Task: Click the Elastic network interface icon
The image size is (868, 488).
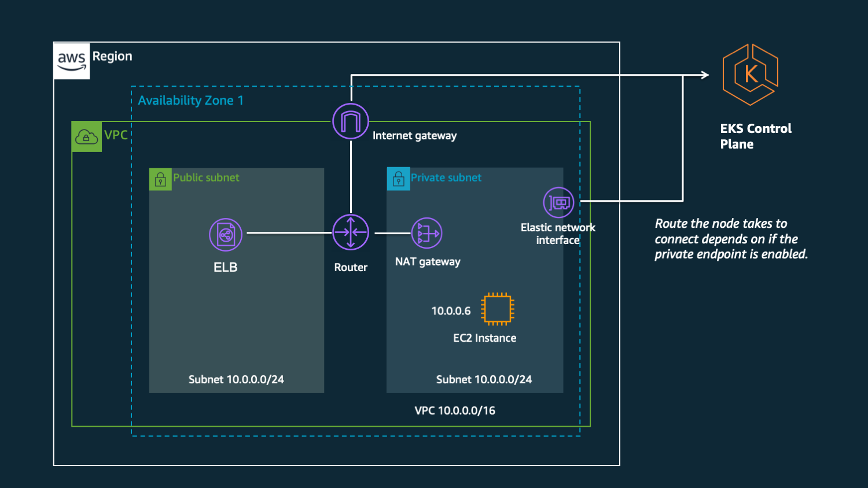Action: (558, 202)
